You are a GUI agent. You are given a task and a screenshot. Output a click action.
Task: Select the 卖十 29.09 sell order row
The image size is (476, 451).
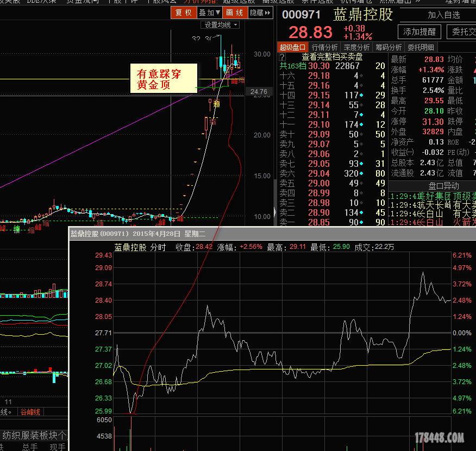[333, 134]
